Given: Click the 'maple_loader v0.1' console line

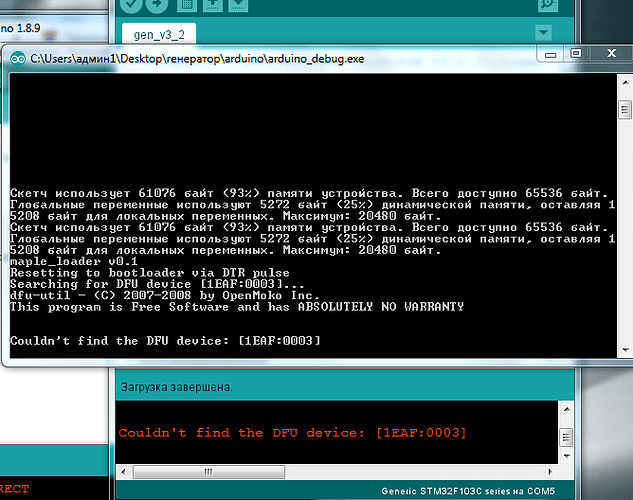Looking at the screenshot, I should pos(74,262).
